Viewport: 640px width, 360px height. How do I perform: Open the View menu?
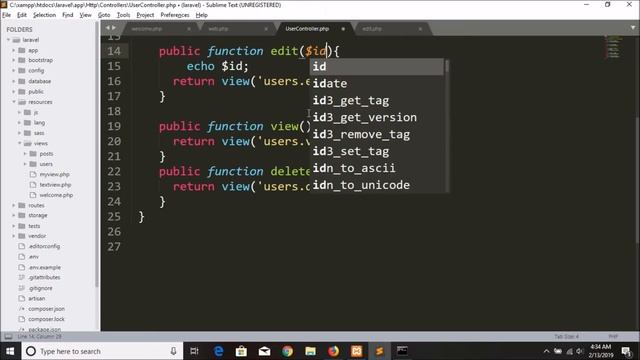(x=85, y=15)
